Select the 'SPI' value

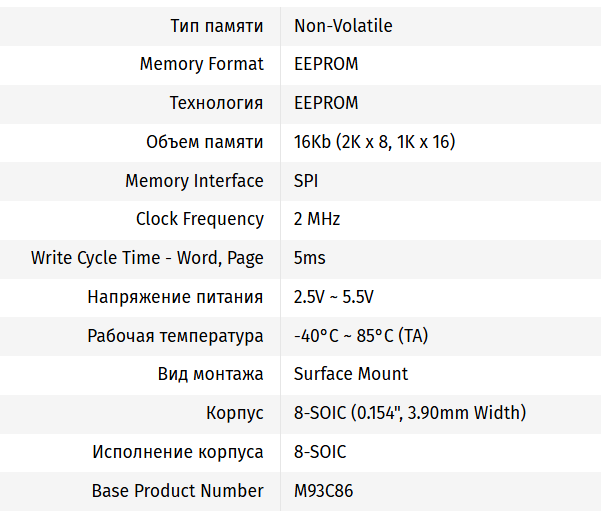click(x=306, y=181)
